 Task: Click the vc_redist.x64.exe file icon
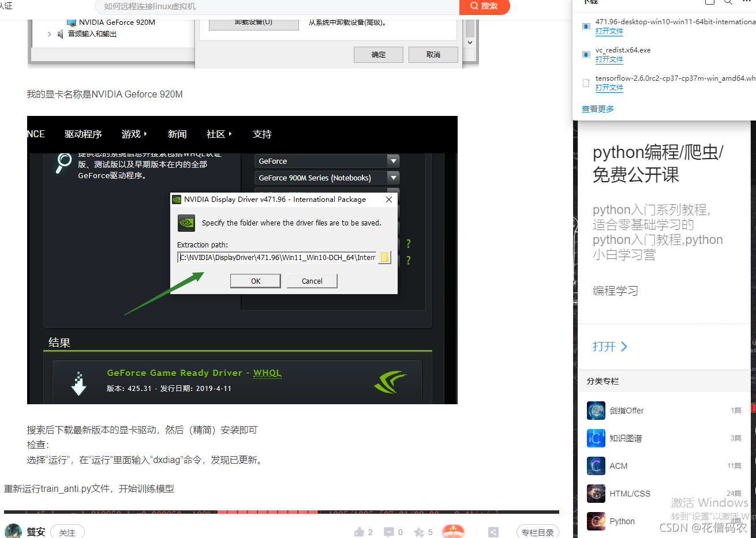tap(586, 55)
